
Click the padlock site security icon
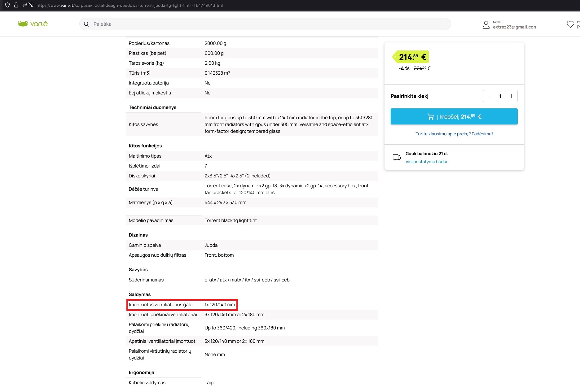point(16,5)
